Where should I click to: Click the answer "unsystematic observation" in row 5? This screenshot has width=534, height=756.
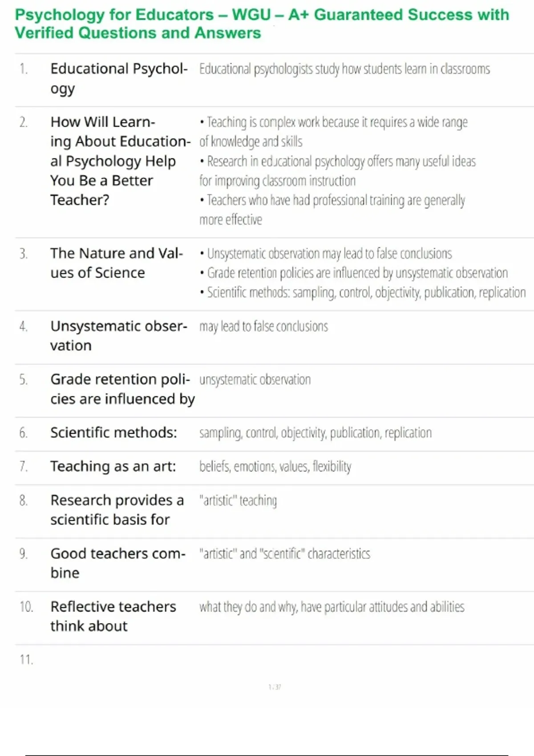coord(255,380)
